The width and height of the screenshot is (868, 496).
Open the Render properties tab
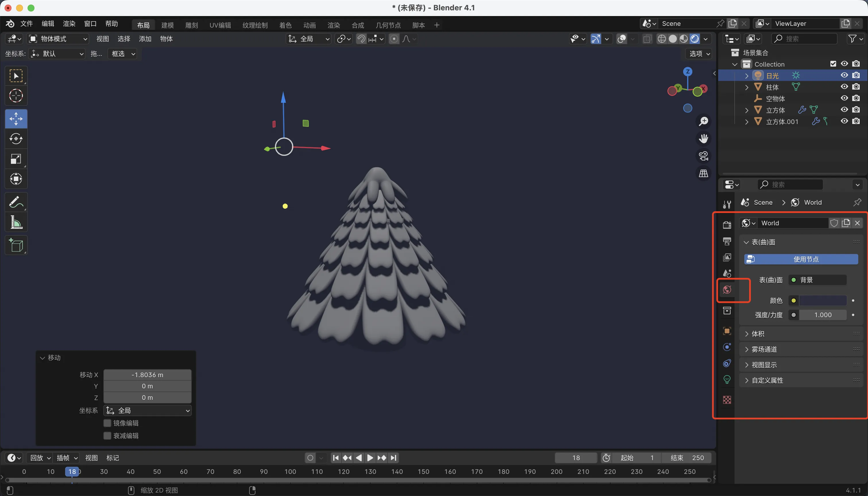coord(726,225)
